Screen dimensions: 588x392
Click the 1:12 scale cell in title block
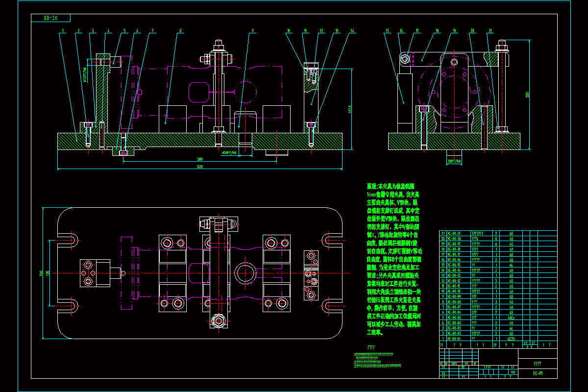tap(513, 372)
